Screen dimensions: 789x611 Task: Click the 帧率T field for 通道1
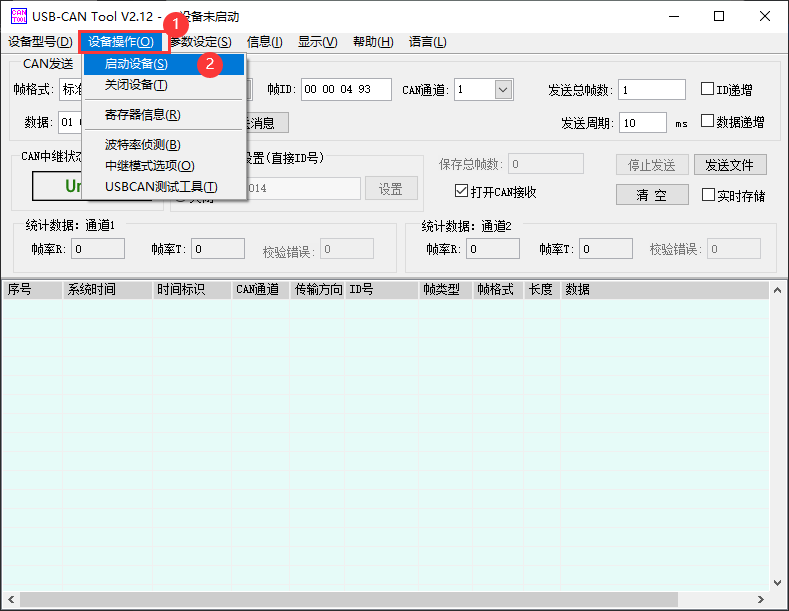click(x=218, y=249)
